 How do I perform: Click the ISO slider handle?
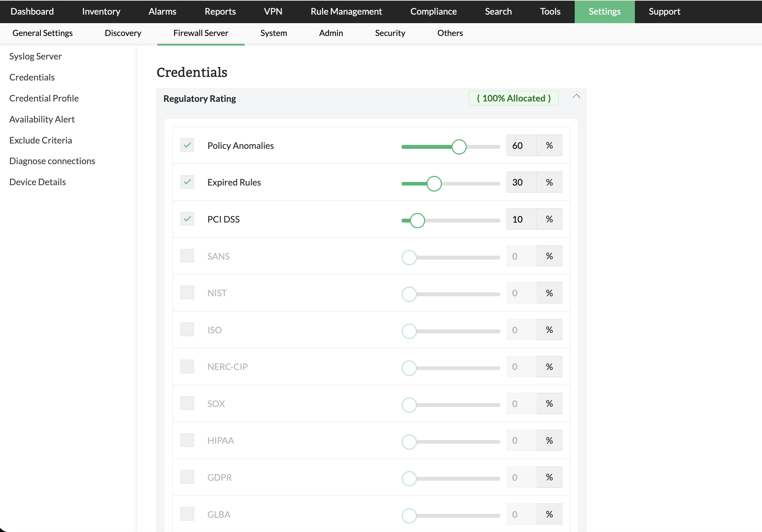pyautogui.click(x=409, y=331)
